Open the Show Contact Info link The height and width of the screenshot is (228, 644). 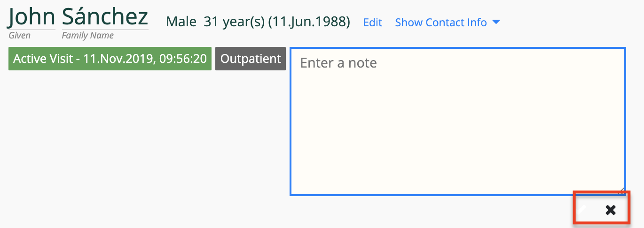pyautogui.click(x=440, y=22)
